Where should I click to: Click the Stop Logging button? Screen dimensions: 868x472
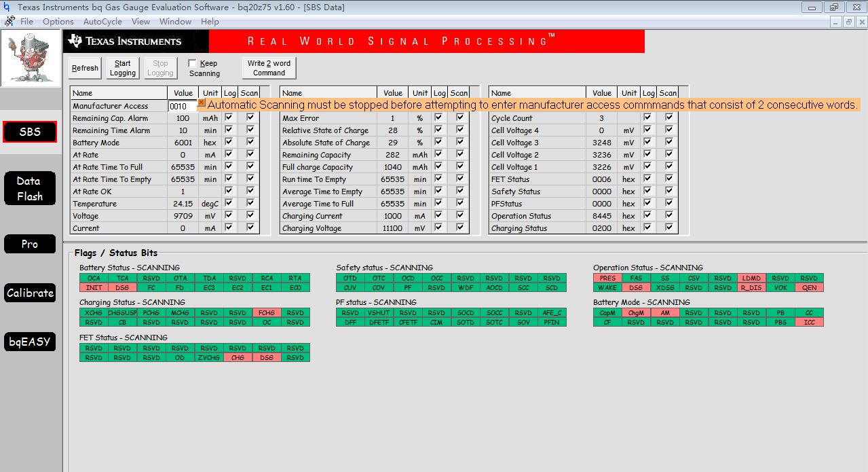click(x=160, y=68)
